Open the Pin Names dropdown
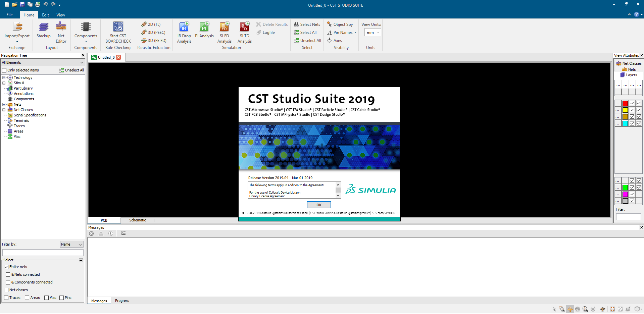This screenshot has width=644, height=314. (x=342, y=33)
